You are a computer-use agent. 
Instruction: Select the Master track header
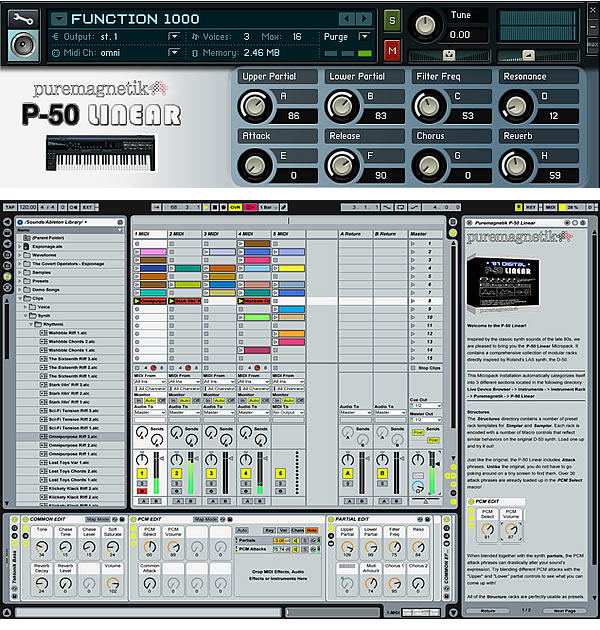click(x=426, y=233)
